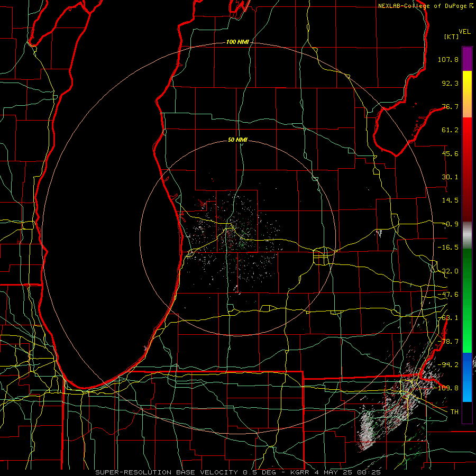Click the 50 NMI range ring label
The image size is (476, 476).
[x=237, y=140]
